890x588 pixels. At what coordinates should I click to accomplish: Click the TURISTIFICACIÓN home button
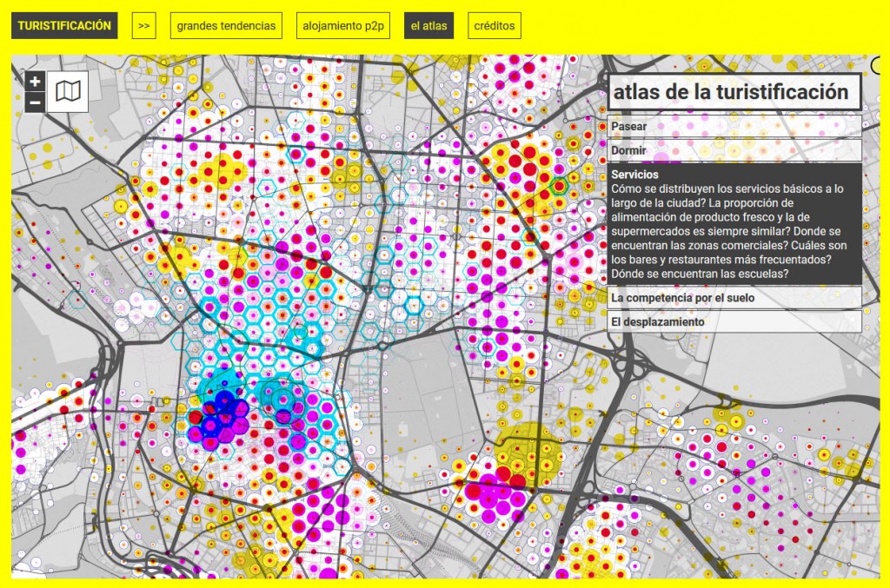click(65, 26)
